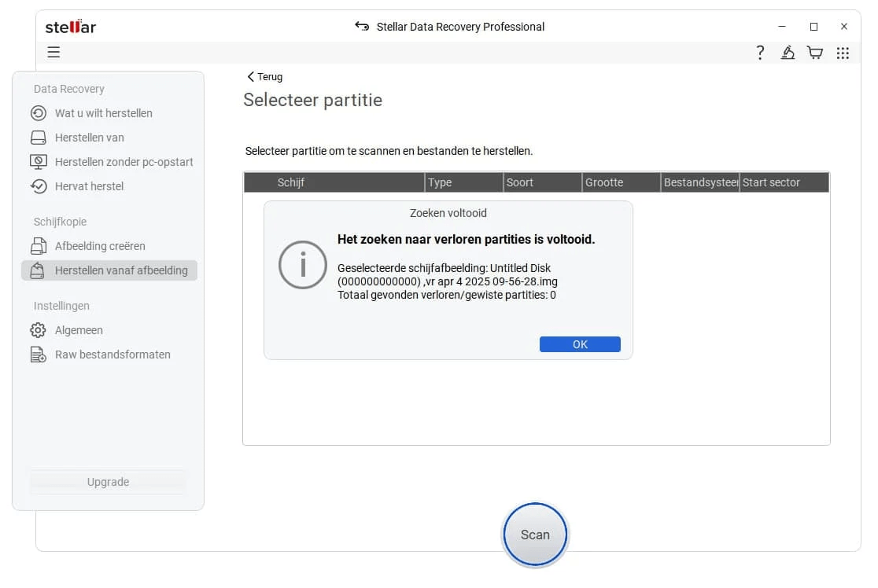Click the Herstellen van drive icon

pos(38,138)
